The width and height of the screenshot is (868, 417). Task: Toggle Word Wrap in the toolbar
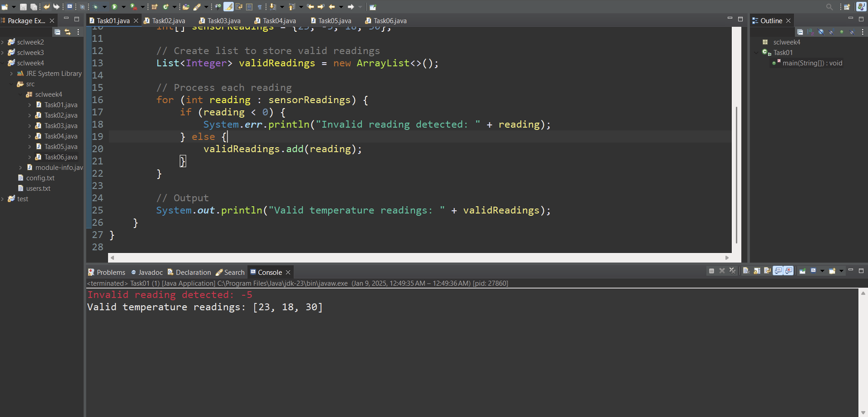[239, 7]
